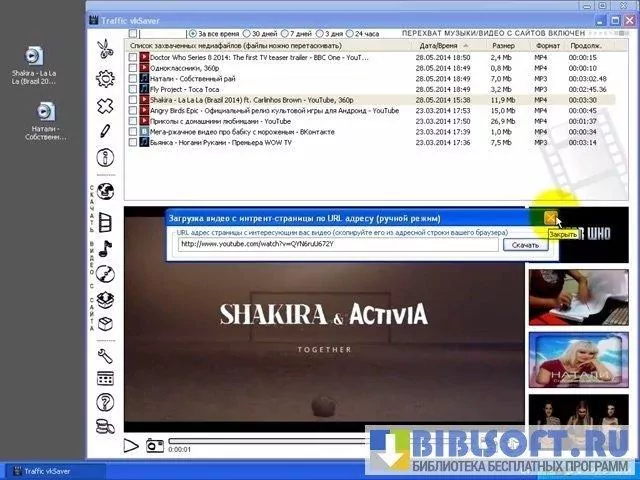
Task: Open settings via the gear icon
Action: (105, 78)
